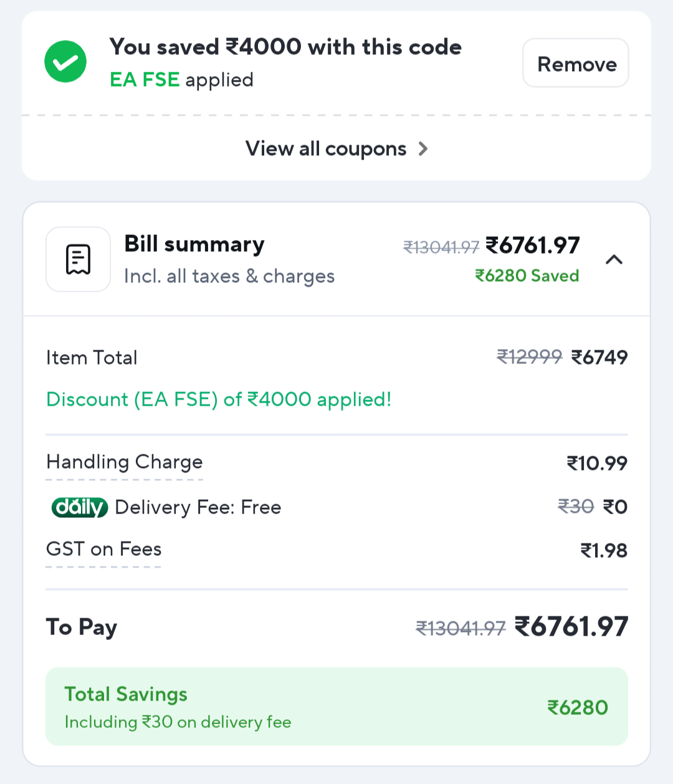This screenshot has height=784, width=673.
Task: Open View all coupons chevron arrow
Action: coord(423,149)
